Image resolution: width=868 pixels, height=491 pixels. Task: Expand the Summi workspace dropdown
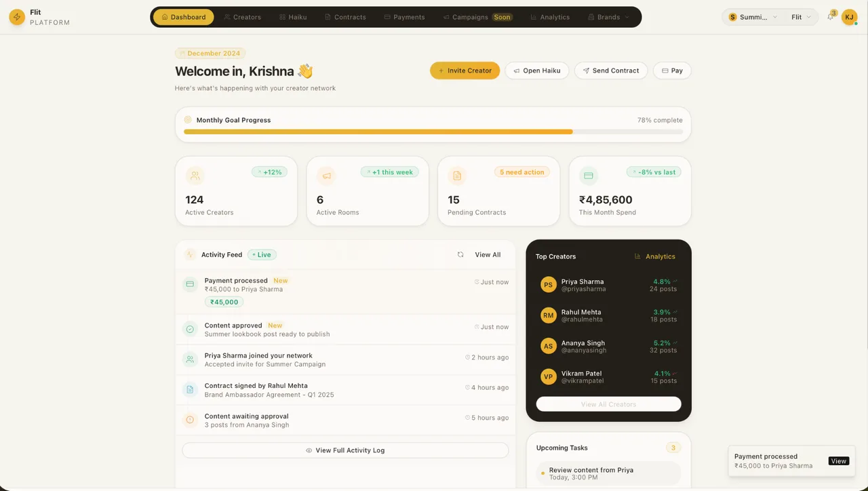coord(753,17)
